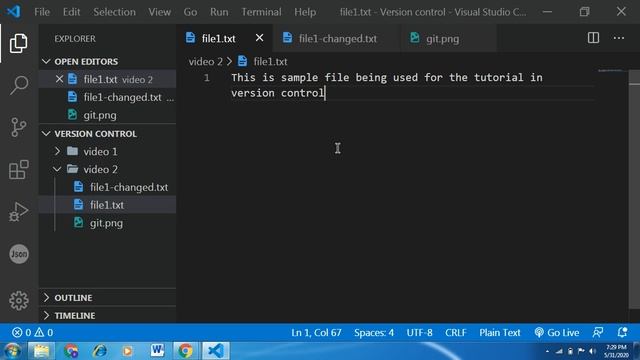This screenshot has height=360, width=640.
Task: Click the VS Code logo in title bar
Action: coord(13,11)
